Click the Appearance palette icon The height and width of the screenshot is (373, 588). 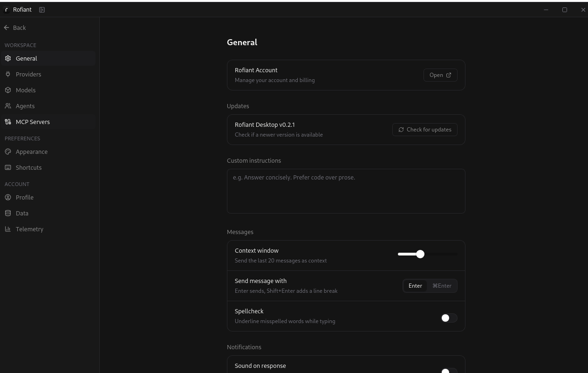pyautogui.click(x=8, y=152)
